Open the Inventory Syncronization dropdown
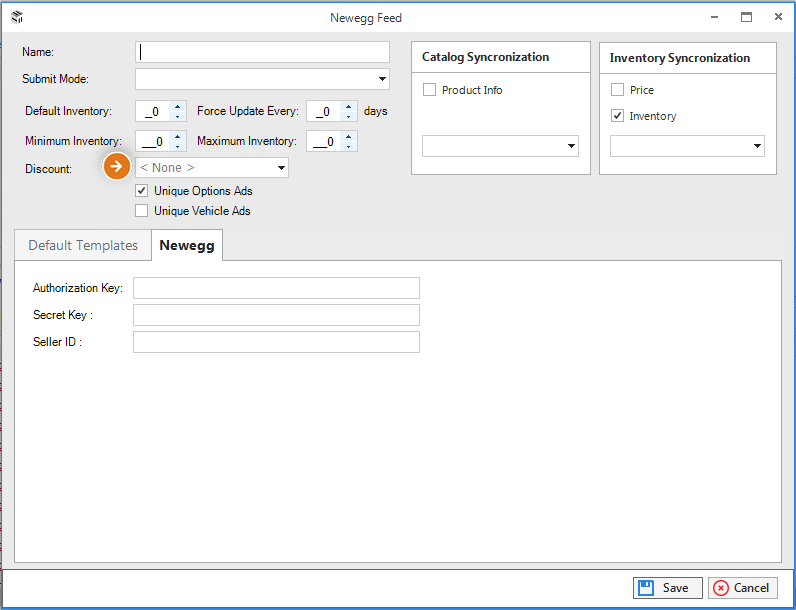Screen dimensions: 796x610 tap(687, 146)
